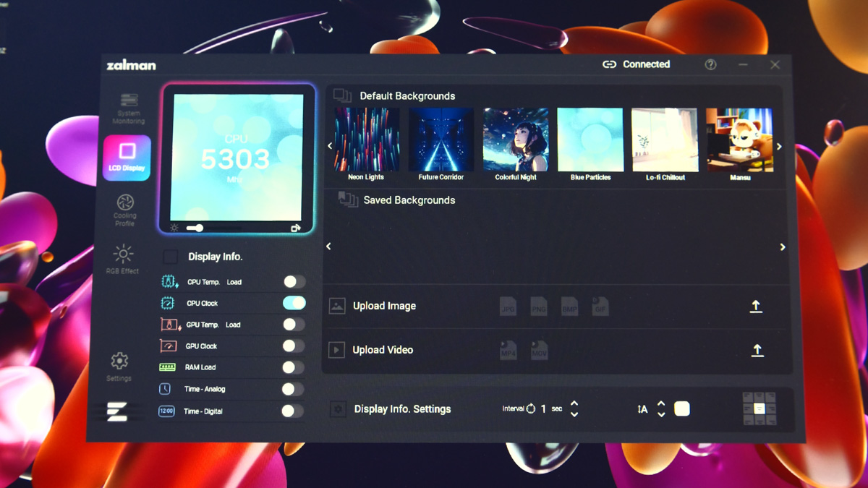Image resolution: width=868 pixels, height=488 pixels.
Task: Click the RAM Load memory stick icon
Action: coord(167,367)
